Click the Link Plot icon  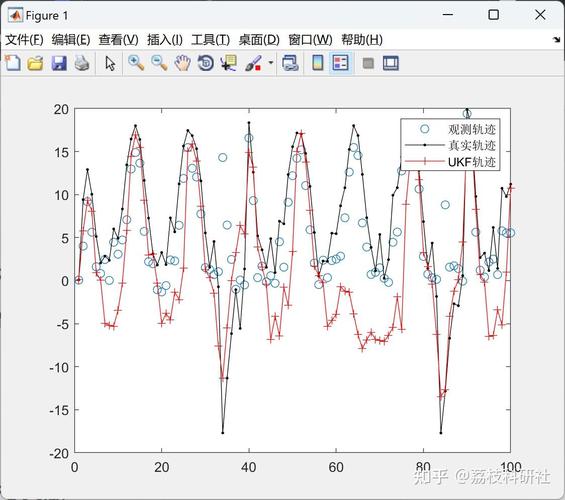290,63
